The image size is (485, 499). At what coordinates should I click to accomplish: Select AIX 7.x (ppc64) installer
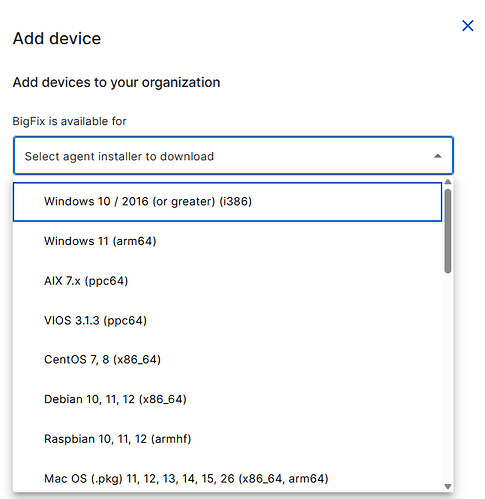coord(227,281)
